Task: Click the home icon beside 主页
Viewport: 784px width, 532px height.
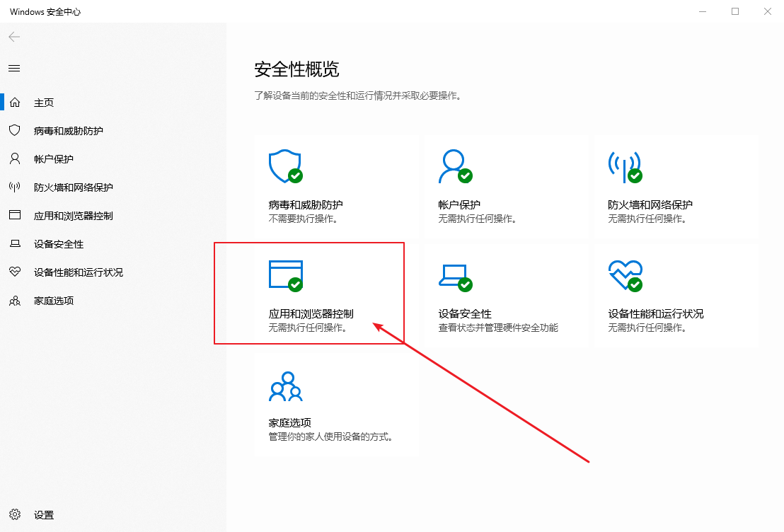Action: (x=16, y=102)
